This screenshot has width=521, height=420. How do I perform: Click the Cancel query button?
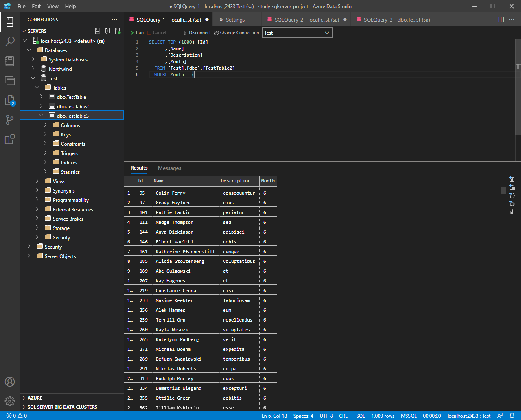pos(156,33)
